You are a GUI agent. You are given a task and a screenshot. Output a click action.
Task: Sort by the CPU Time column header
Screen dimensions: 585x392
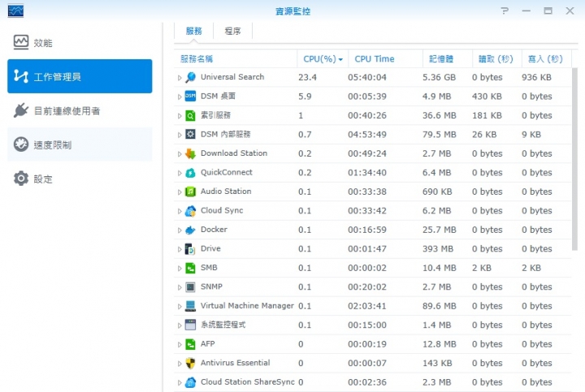[386, 59]
